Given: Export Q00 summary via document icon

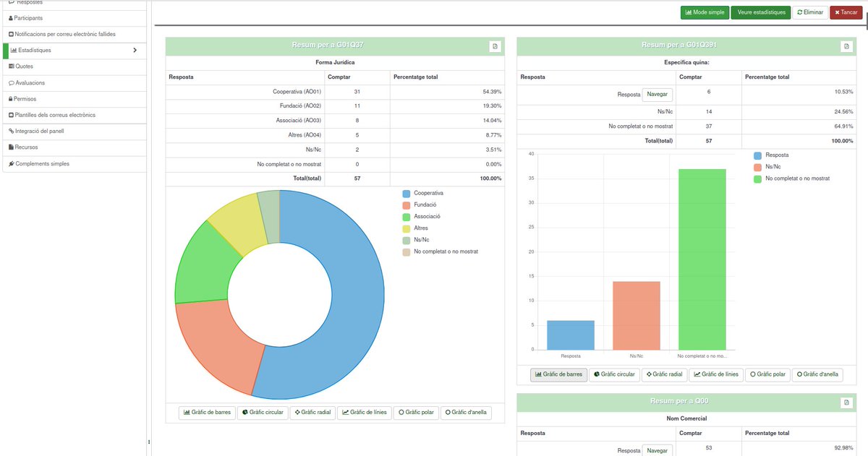Looking at the screenshot, I should [x=846, y=403].
